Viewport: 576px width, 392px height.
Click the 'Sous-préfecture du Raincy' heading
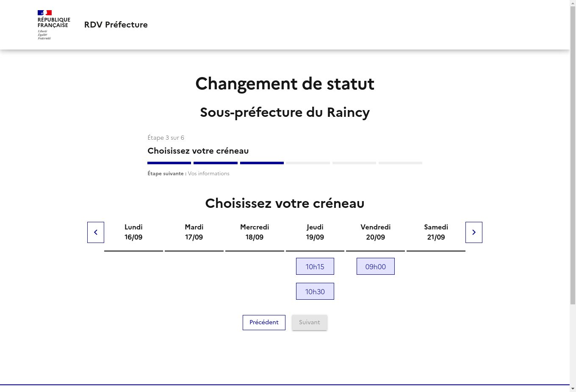pyautogui.click(x=285, y=112)
